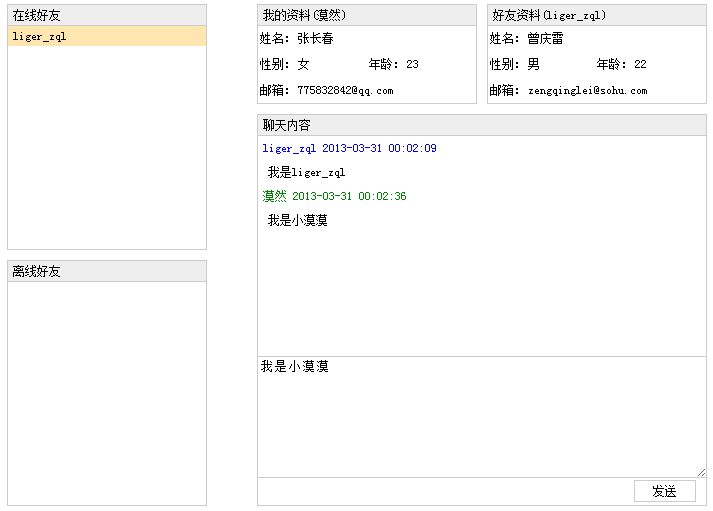Click the green 莫然 message timestamp line
The width and height of the screenshot is (713, 511).
[334, 196]
